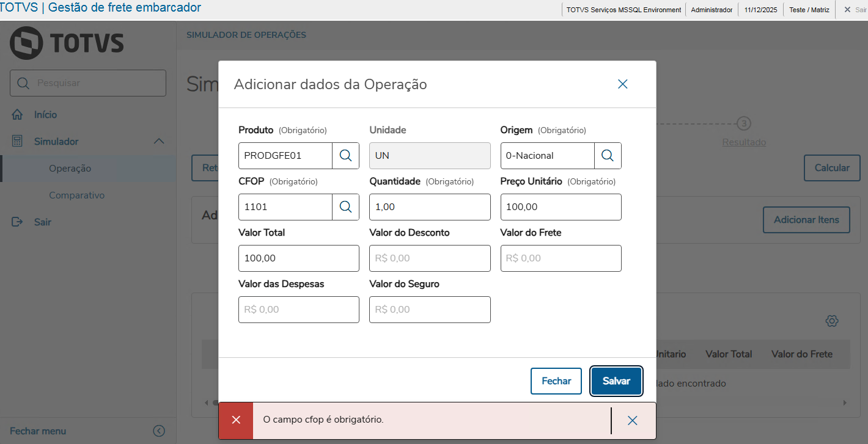Click the Valor das Despesas field
Image resolution: width=868 pixels, height=444 pixels.
(x=299, y=310)
